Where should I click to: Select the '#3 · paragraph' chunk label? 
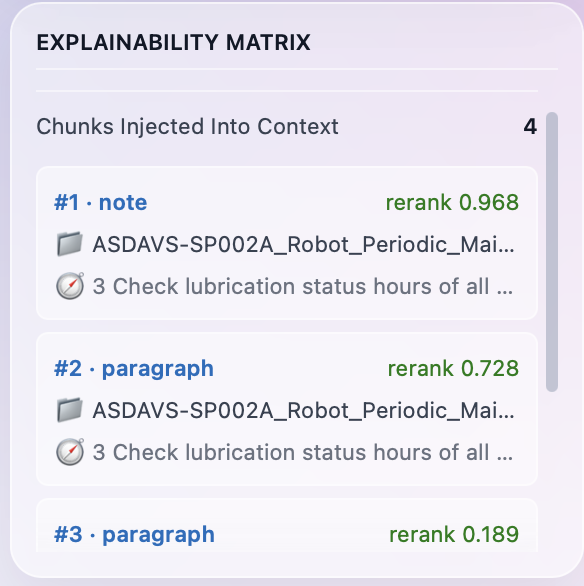pyautogui.click(x=135, y=535)
